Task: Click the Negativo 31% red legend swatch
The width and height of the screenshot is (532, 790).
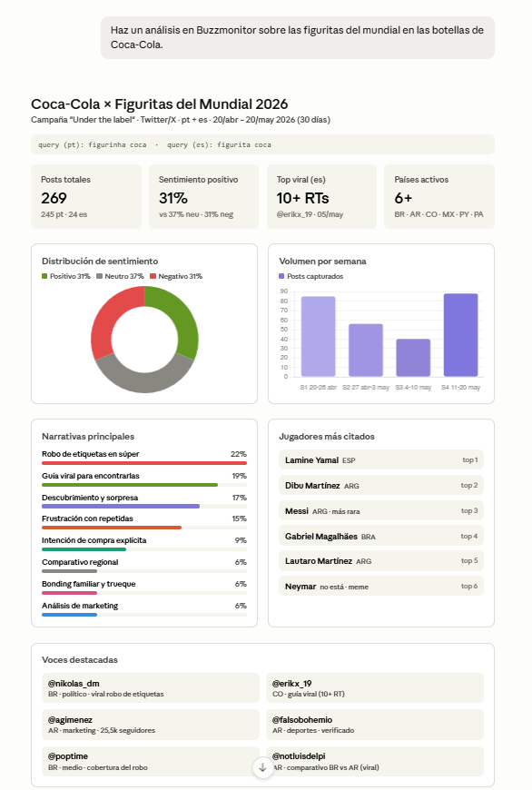Action: coord(153,276)
